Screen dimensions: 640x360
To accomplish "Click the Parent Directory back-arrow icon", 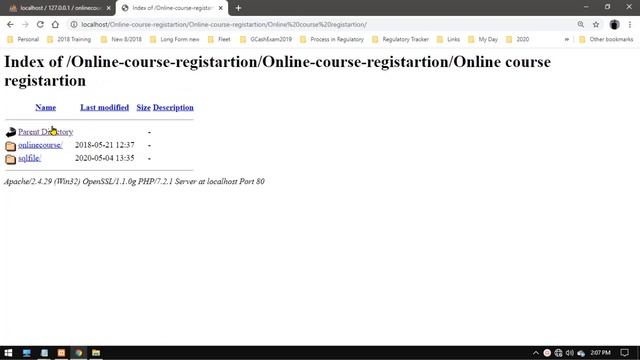I will point(11,132).
